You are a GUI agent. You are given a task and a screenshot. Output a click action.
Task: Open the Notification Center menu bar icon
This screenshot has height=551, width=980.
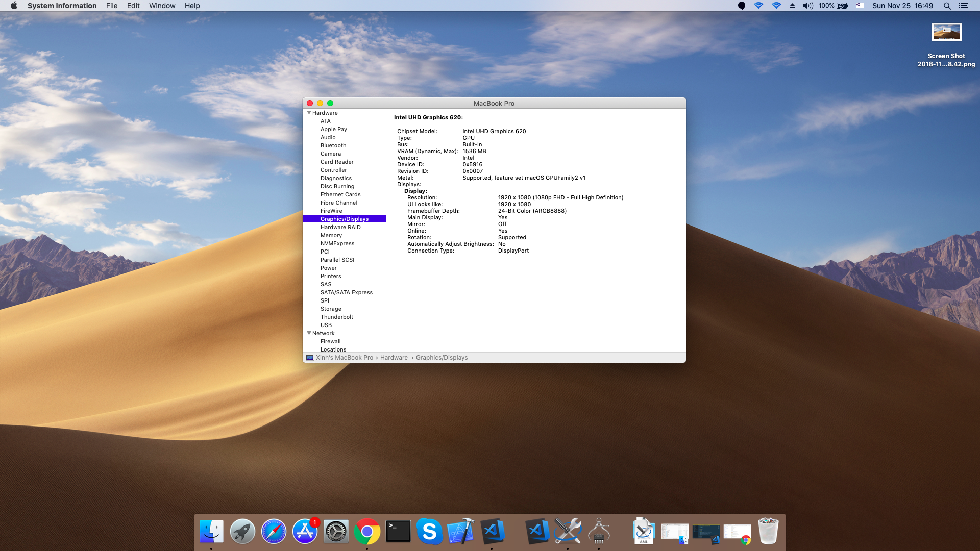pyautogui.click(x=964, y=6)
